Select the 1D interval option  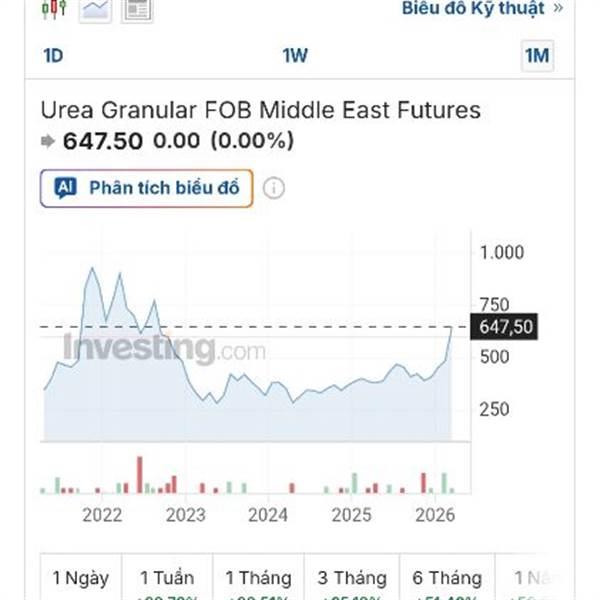click(x=53, y=56)
